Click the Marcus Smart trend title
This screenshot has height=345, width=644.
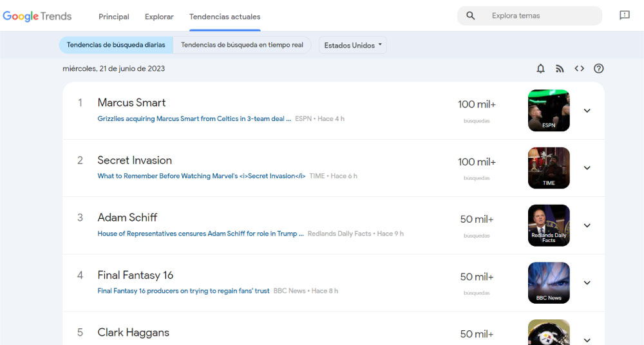[131, 103]
